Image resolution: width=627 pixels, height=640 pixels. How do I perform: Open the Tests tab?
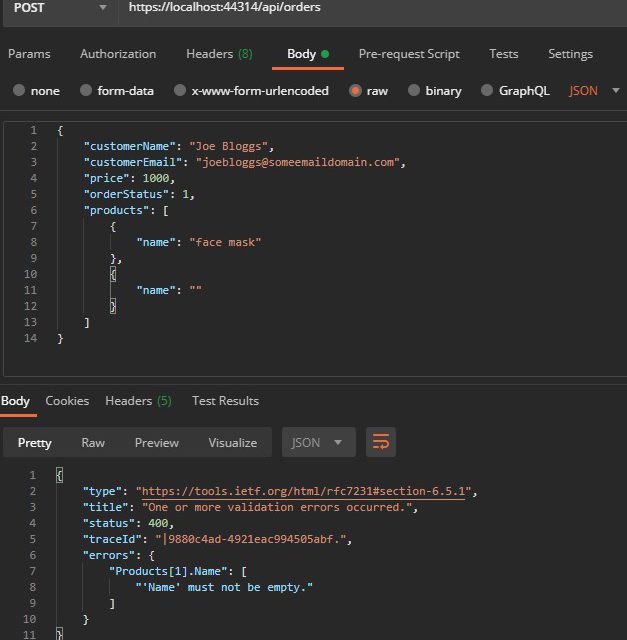coord(504,54)
